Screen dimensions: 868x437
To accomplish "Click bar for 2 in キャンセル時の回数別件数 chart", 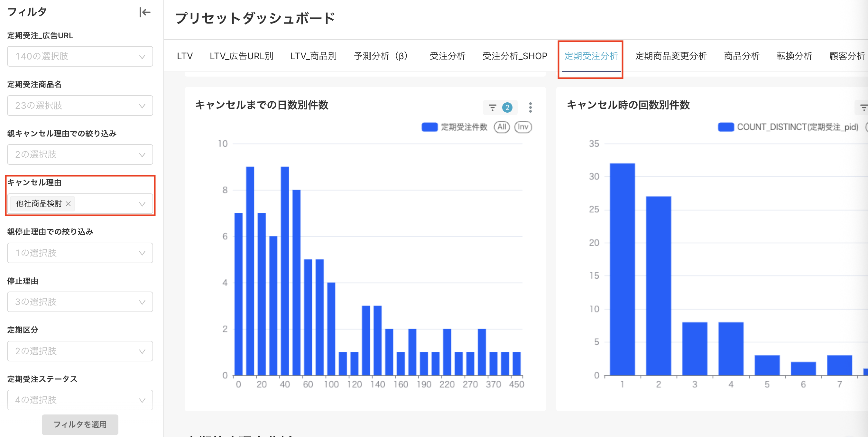I will coord(659,286).
